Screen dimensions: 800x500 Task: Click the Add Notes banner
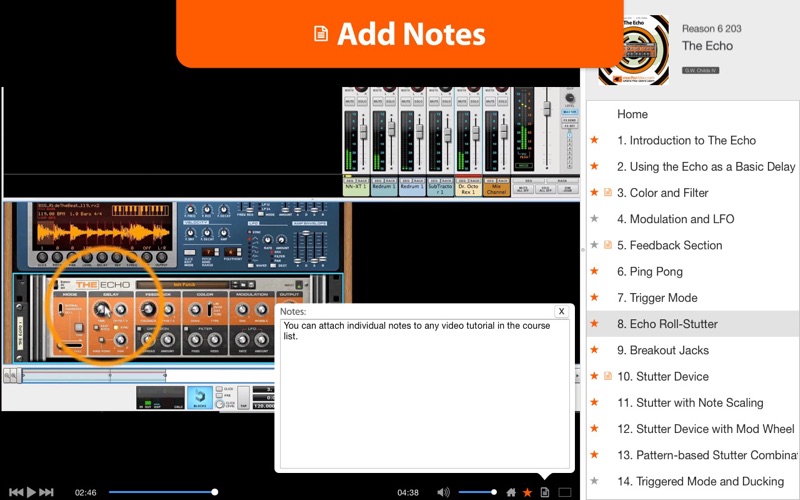tap(399, 33)
